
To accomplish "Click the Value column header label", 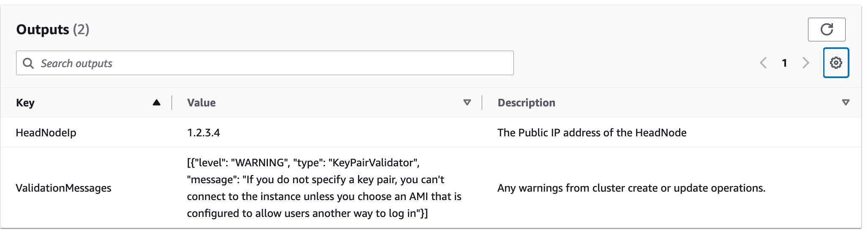I will tap(201, 103).
